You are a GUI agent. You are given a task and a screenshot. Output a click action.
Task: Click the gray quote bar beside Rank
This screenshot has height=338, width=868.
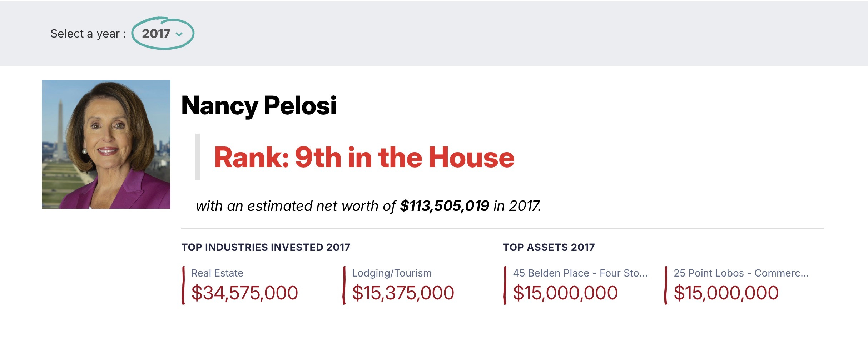click(198, 157)
